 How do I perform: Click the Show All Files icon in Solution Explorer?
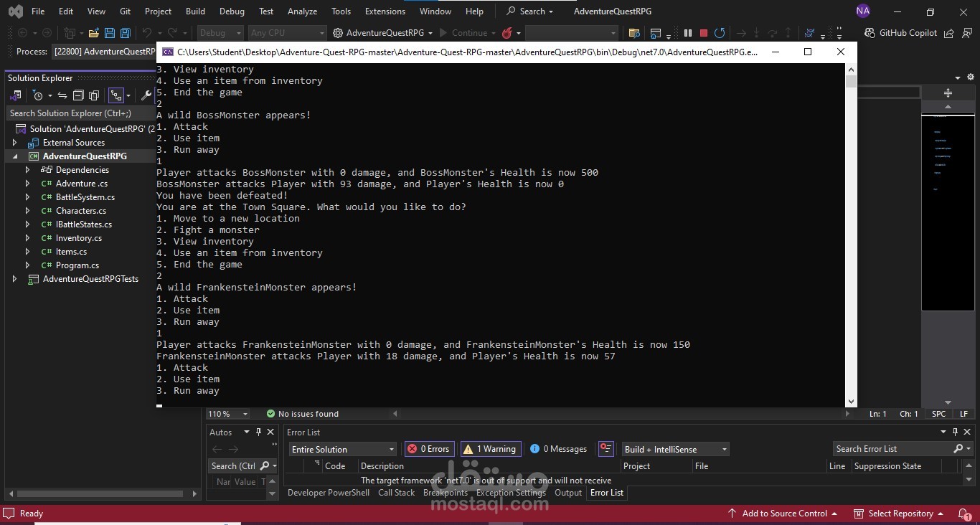[x=95, y=95]
